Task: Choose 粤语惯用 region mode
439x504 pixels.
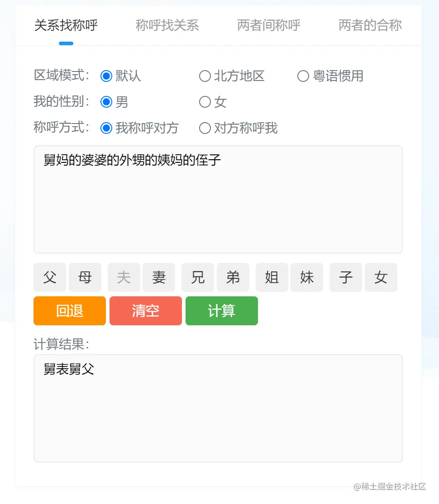Action: pyautogui.click(x=330, y=76)
